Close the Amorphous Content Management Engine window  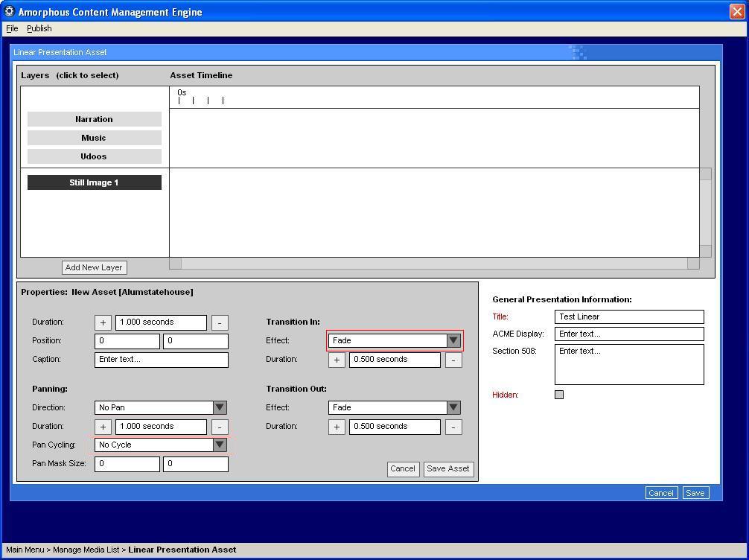tap(737, 11)
